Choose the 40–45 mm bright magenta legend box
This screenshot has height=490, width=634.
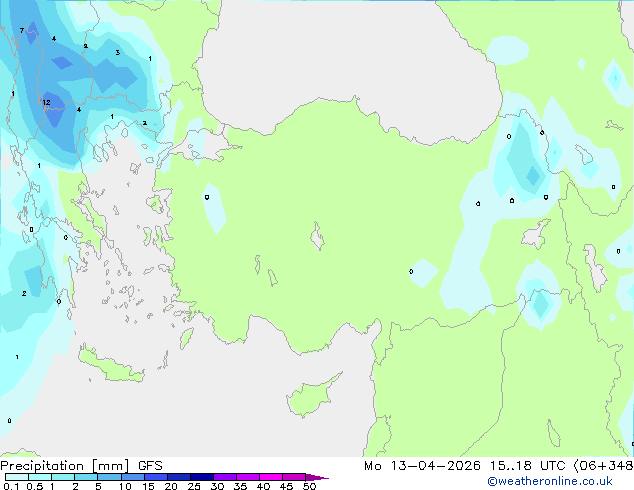point(271,477)
